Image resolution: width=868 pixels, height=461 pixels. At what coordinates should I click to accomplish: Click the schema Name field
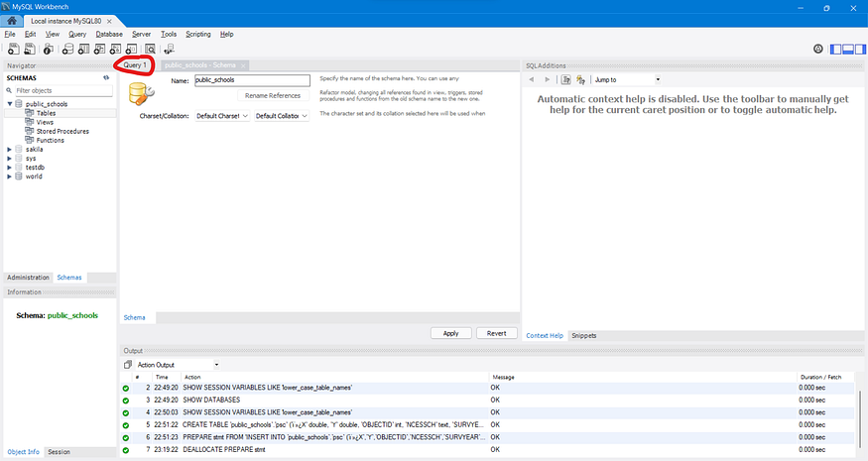[x=252, y=80]
